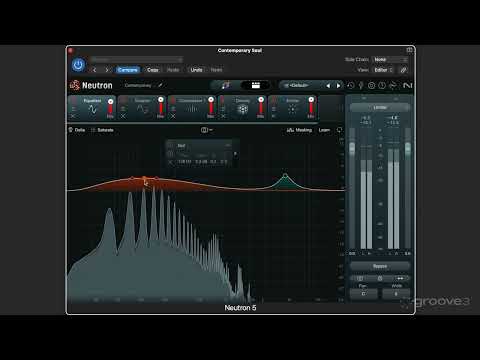Remove the Compressor module with X
Screen dimensions: 480x360
coord(173,116)
